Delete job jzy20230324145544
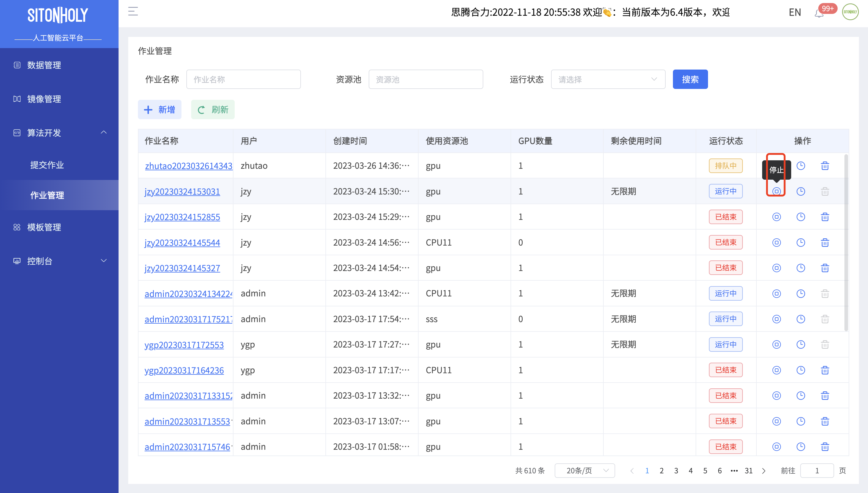 (x=825, y=243)
